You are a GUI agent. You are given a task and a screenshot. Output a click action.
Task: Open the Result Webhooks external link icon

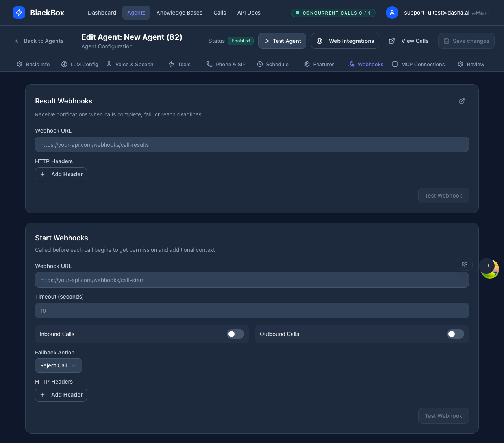click(461, 101)
